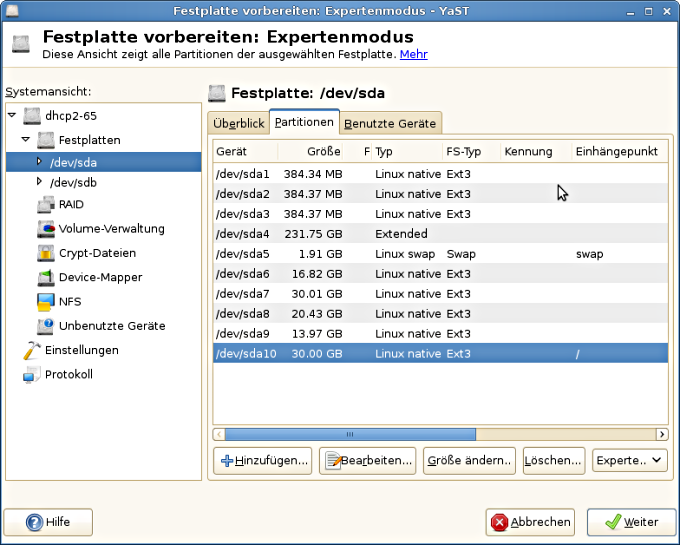Image resolution: width=680 pixels, height=545 pixels.
Task: Open RAID via its icon
Action: [x=46, y=204]
